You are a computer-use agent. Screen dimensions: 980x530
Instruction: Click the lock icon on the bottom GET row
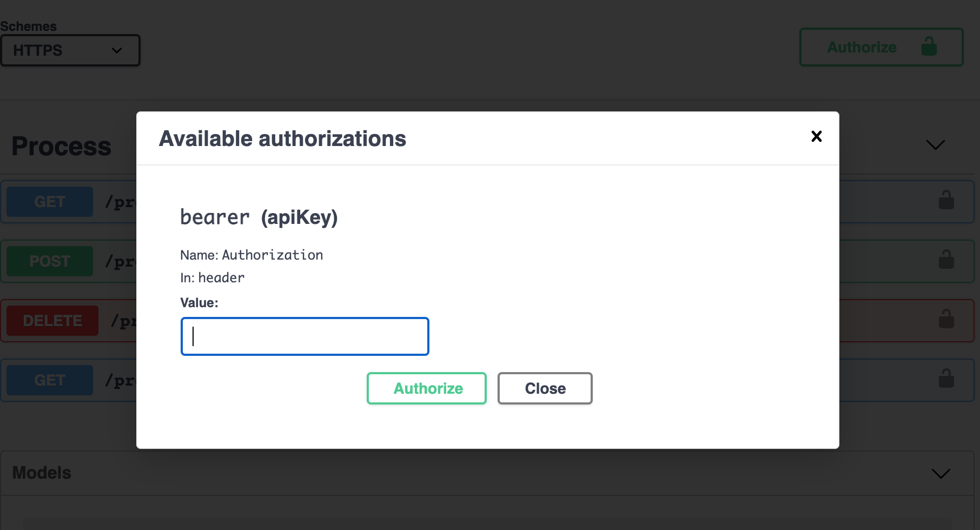coord(946,379)
